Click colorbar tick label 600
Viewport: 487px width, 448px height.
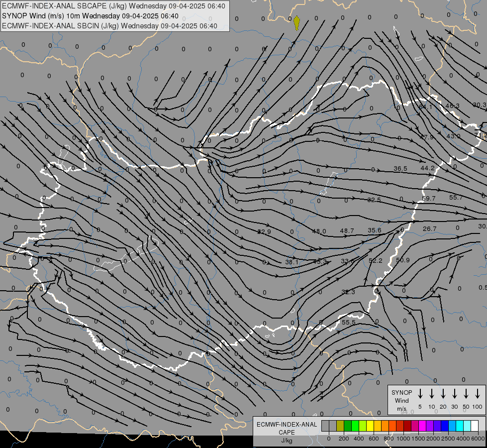click(x=374, y=439)
